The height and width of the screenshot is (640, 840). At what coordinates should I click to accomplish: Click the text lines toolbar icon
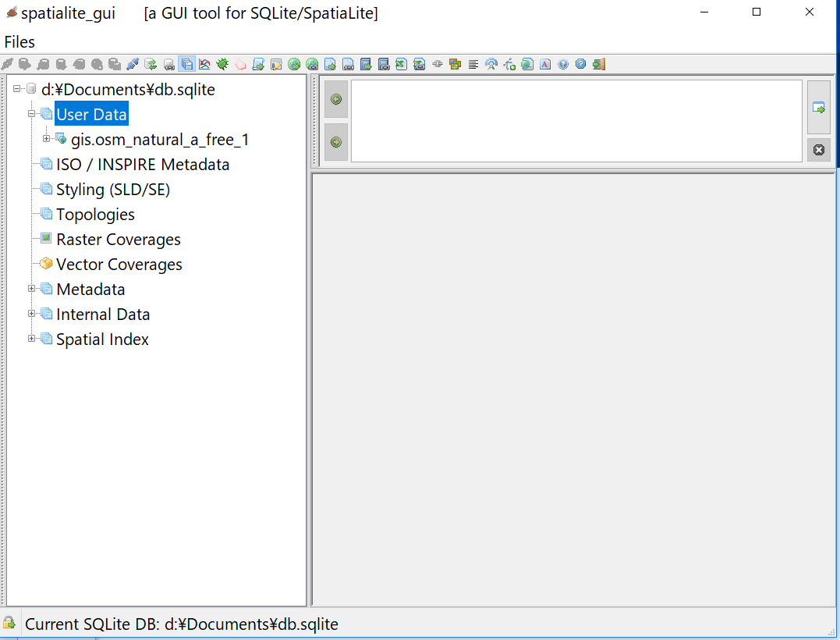(x=473, y=64)
